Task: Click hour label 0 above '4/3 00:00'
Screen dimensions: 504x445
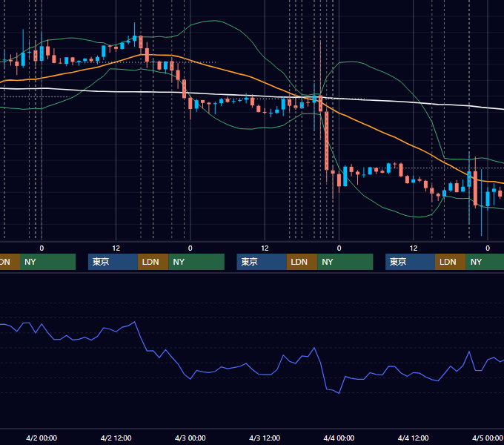Action: 190,248
